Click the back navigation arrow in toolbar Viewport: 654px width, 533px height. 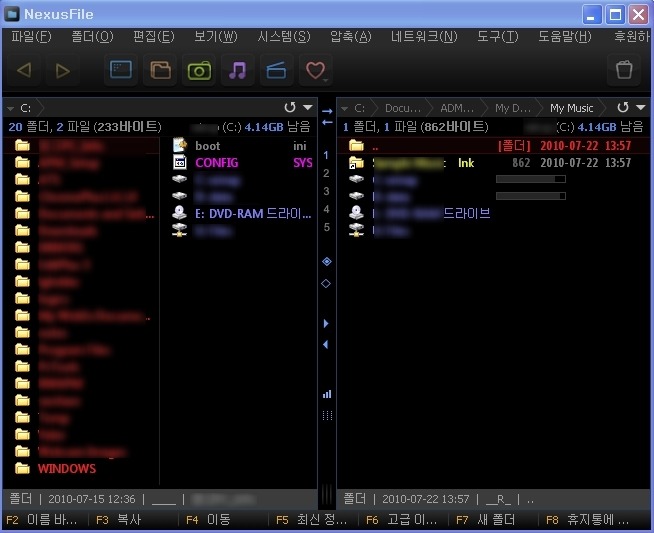(x=25, y=70)
